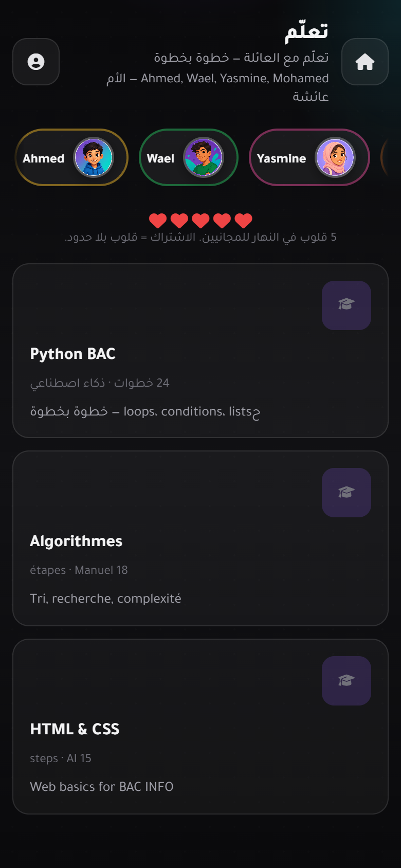Viewport: 401px width, 868px height.
Task: Tap the graduation cap icon on Algorithmes
Action: [x=347, y=493]
